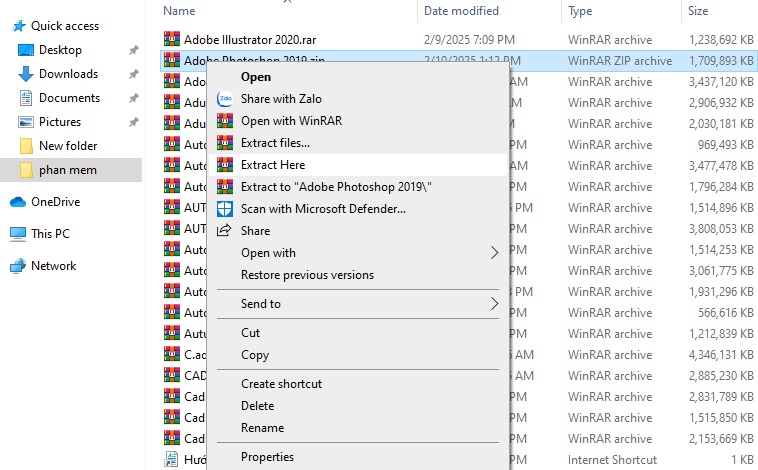The width and height of the screenshot is (758, 470).
Task: Click the OneDrive cloud icon in sidebar
Action: [x=17, y=202]
